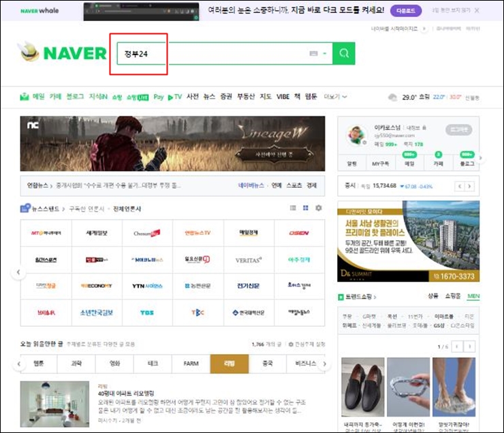Click the 전기신문 press logo
This screenshot has height=433, width=504.
pos(249,286)
